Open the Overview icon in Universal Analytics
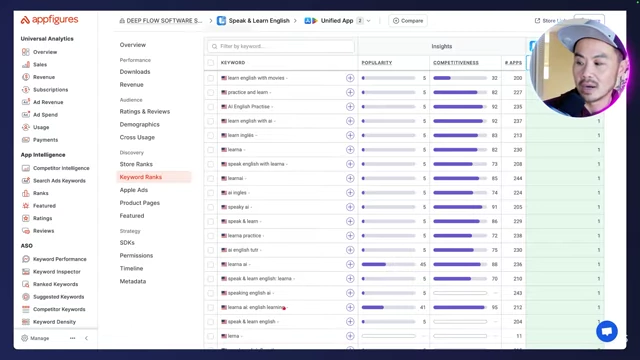 26,52
